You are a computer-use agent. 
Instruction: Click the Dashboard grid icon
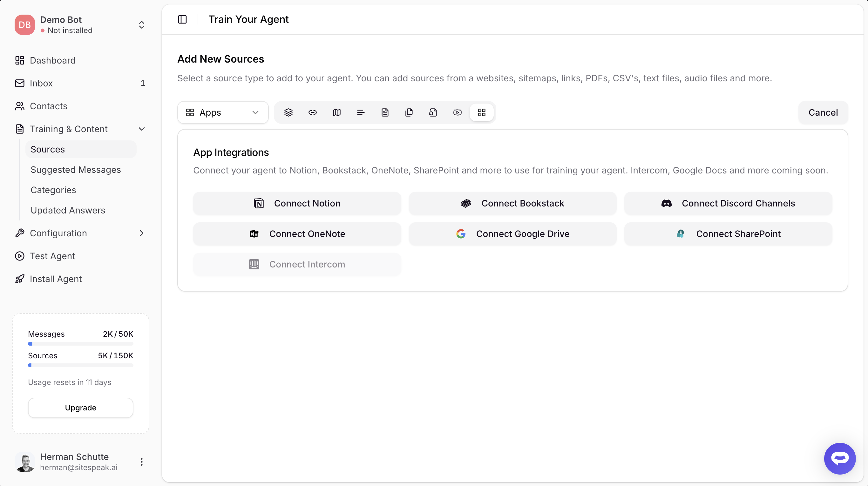click(20, 60)
